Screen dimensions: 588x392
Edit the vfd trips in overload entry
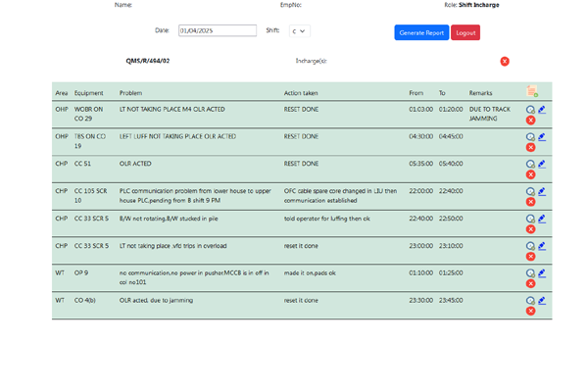click(542, 246)
